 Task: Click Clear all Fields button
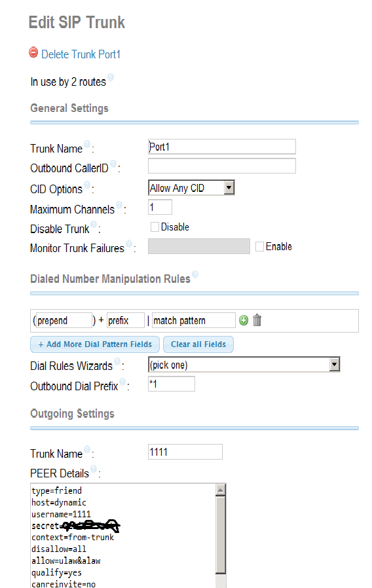point(198,344)
